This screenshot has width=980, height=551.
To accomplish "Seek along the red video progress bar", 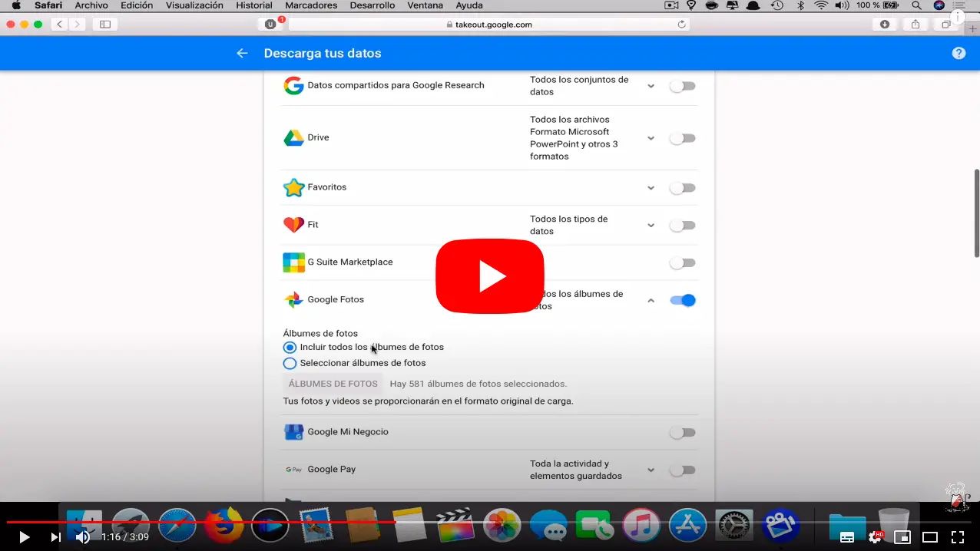I will tap(490, 522).
